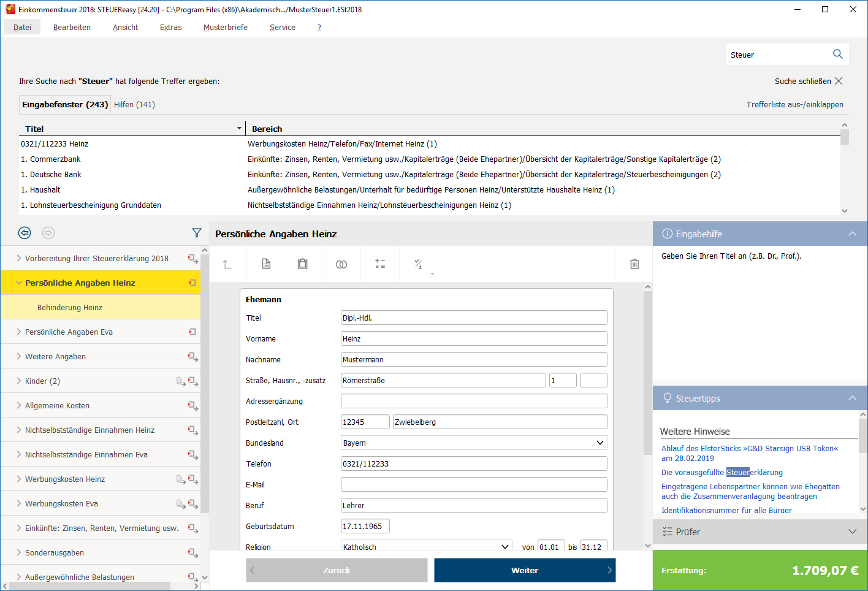Open the Extras menu
This screenshot has height=591, width=868.
170,28
